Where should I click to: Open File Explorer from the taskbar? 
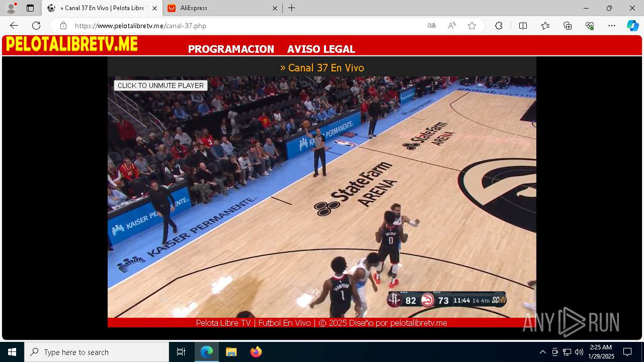point(231,352)
